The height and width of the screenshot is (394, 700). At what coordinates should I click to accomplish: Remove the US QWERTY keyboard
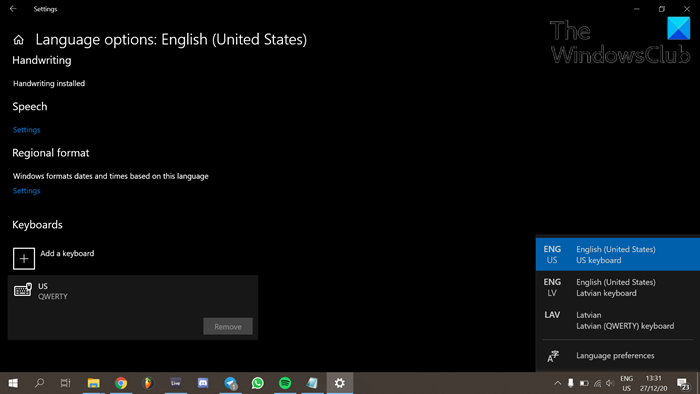(x=228, y=326)
